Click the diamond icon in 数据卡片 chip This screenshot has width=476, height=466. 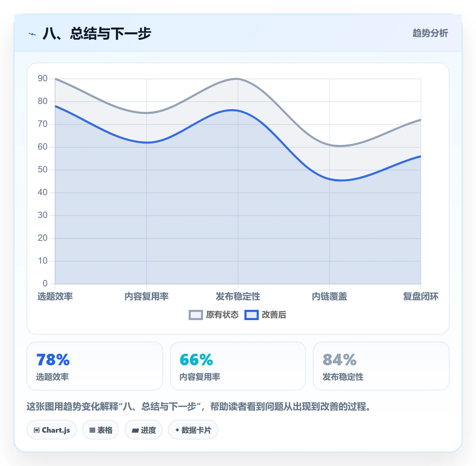[177, 430]
